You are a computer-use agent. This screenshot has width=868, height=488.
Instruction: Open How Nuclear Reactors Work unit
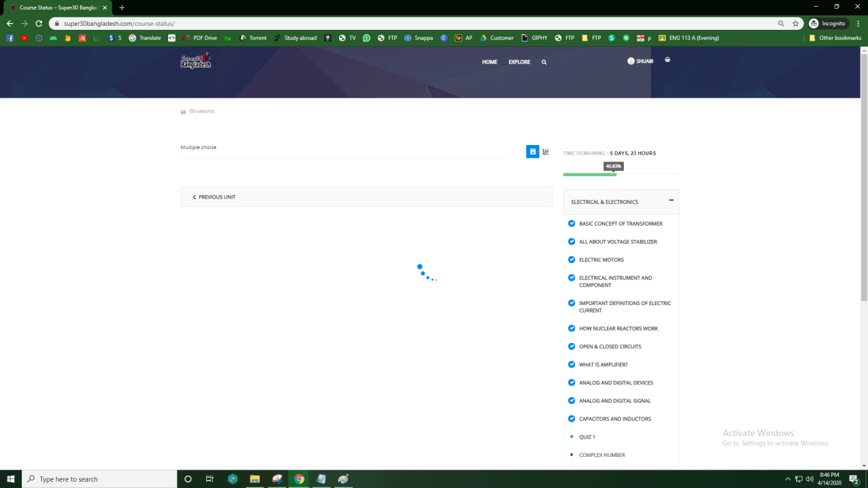click(x=618, y=329)
